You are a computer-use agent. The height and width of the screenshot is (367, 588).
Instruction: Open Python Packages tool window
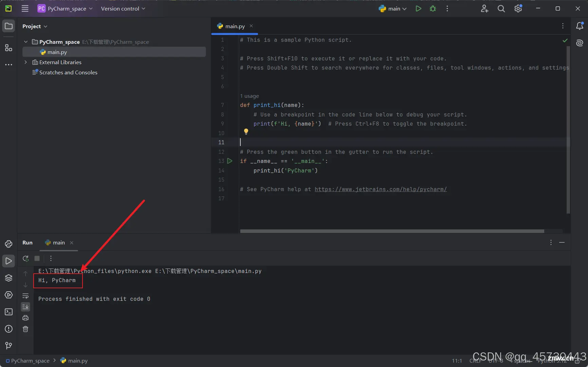(x=8, y=278)
